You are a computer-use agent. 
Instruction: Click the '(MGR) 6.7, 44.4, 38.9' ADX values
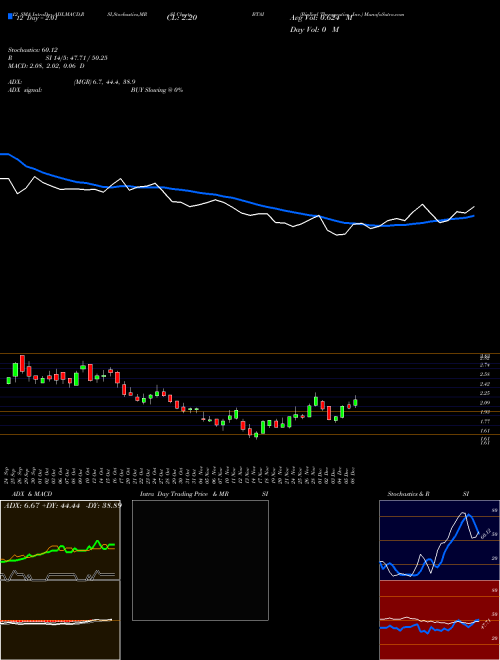pyautogui.click(x=104, y=82)
